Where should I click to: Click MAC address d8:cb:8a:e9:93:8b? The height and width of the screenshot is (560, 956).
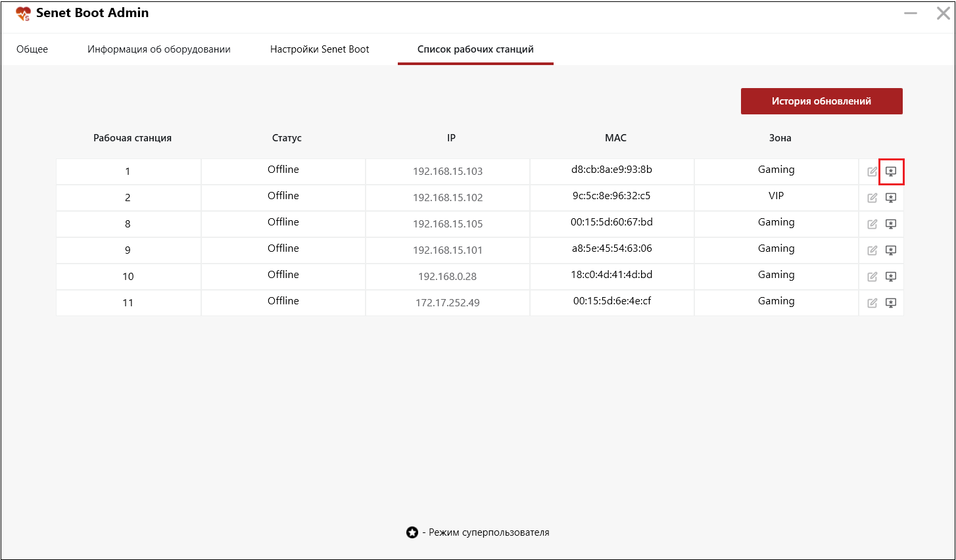coord(612,170)
